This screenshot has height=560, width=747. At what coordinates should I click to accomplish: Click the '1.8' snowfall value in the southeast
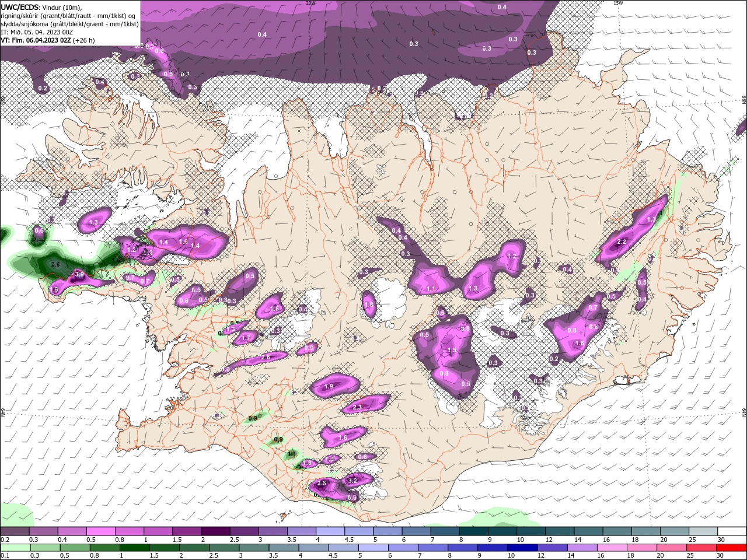tap(580, 344)
